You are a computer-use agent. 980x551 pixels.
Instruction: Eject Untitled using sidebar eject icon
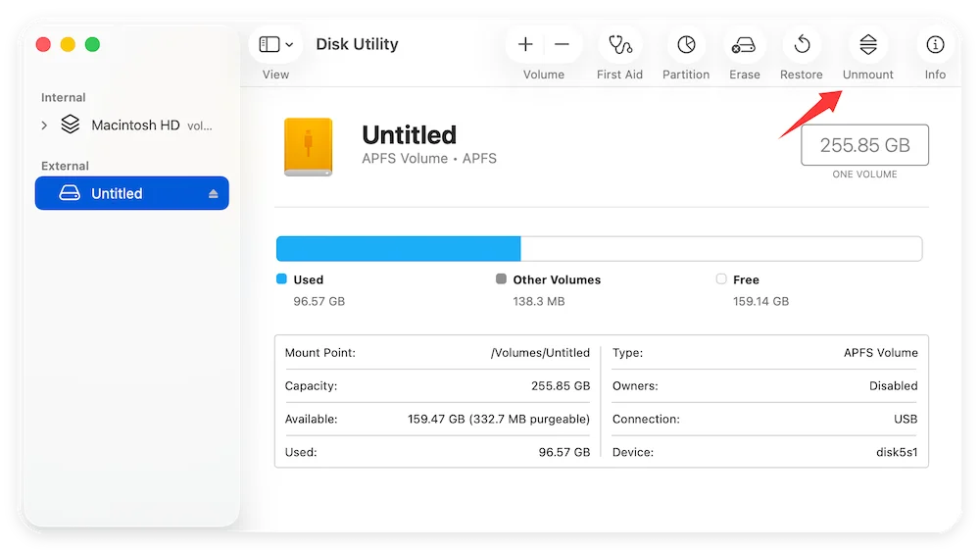213,194
